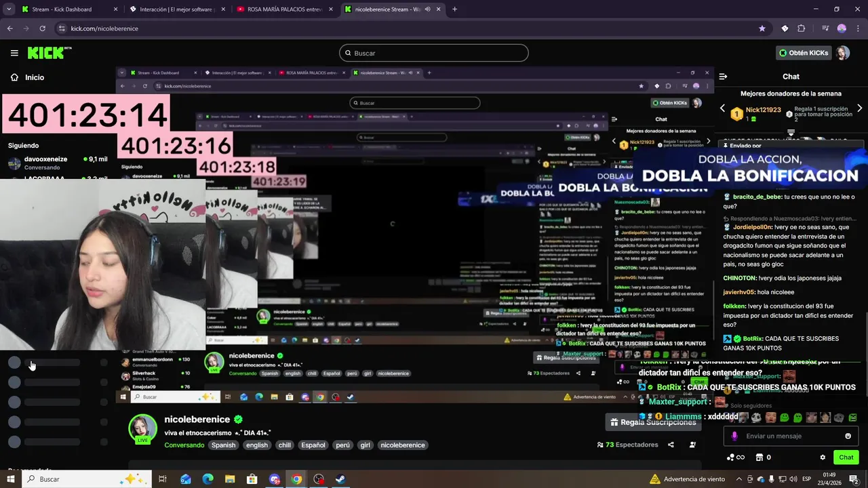Open Chrome three-dot menu
Viewport: 868px width, 488px height.
point(858,28)
